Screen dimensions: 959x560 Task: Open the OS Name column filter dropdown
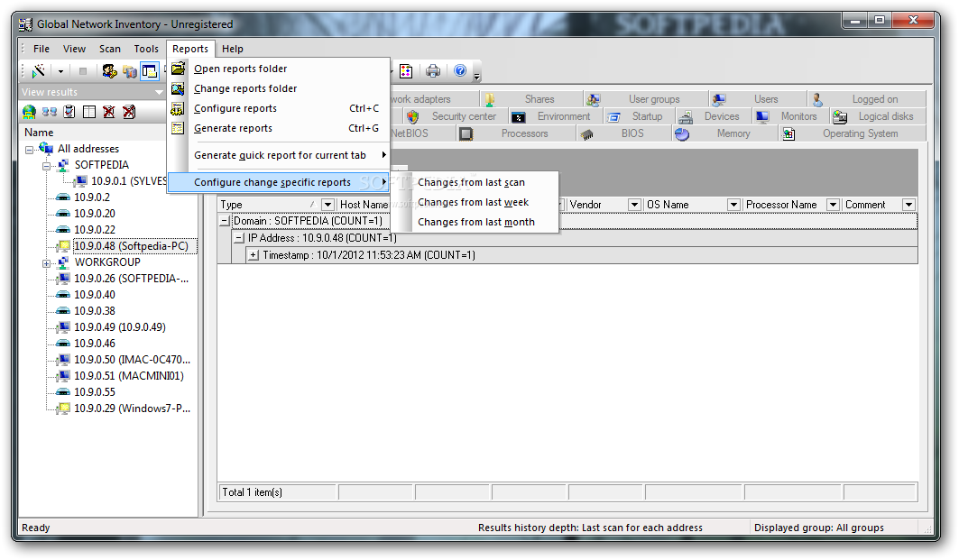pos(733,205)
